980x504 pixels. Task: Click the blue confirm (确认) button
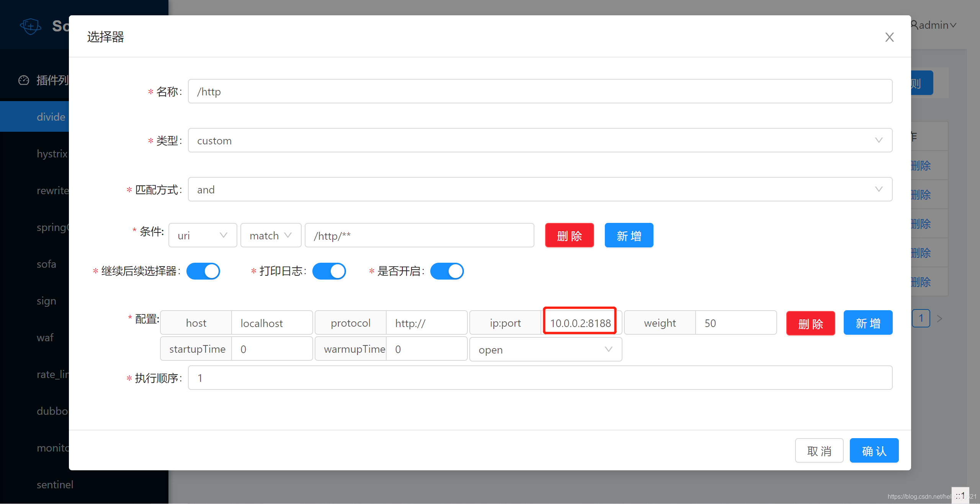click(x=874, y=451)
